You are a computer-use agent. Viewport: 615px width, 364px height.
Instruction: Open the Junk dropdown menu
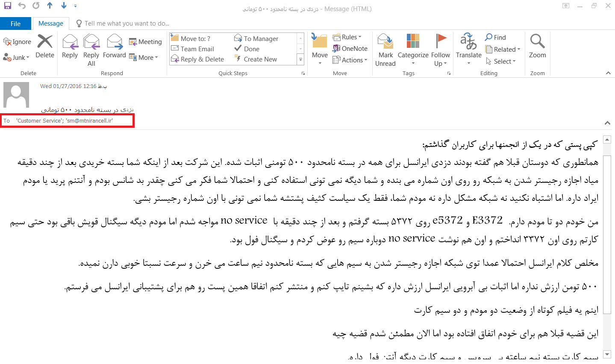tap(16, 57)
